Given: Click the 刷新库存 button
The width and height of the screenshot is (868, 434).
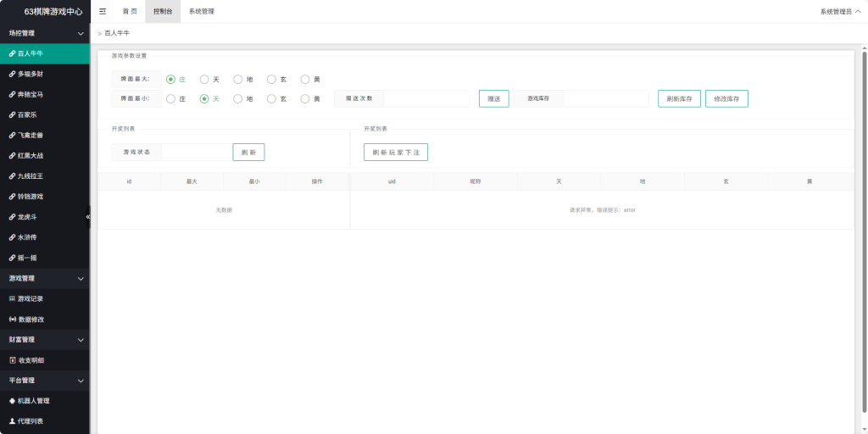Looking at the screenshot, I should [x=679, y=98].
